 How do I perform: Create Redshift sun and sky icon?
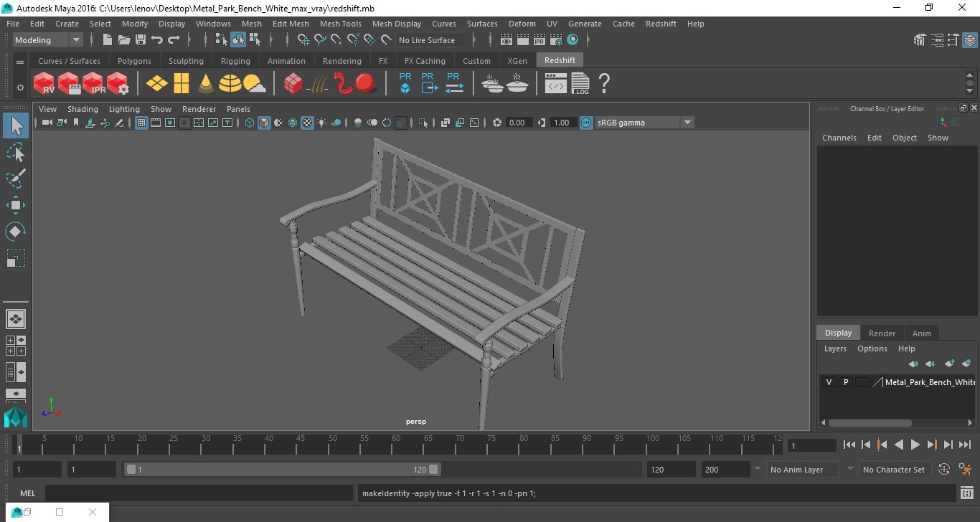tap(254, 85)
